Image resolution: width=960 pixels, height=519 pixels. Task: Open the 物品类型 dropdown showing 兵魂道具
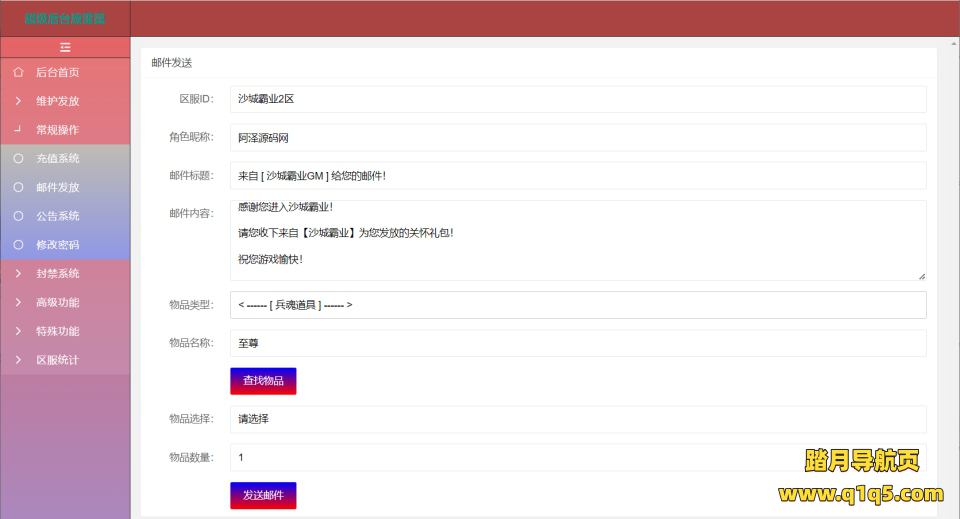577,305
